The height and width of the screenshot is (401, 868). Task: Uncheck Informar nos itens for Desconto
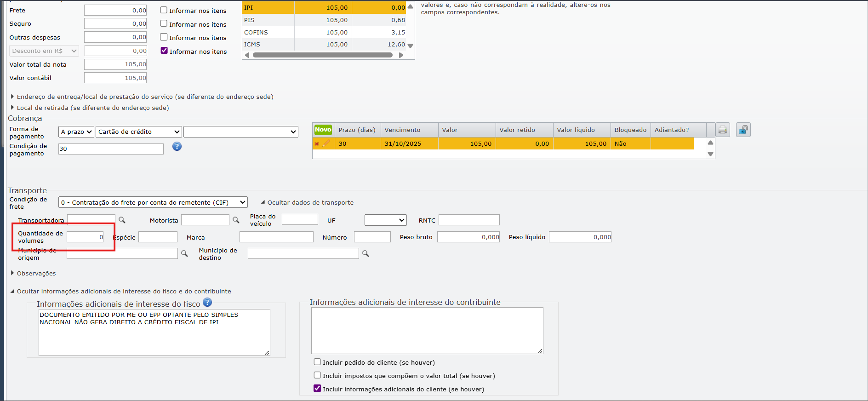(164, 51)
